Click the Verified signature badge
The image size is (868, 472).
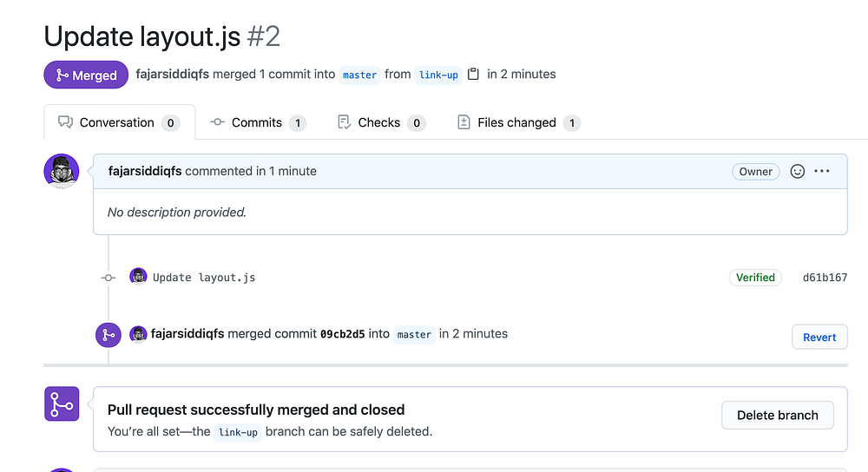(755, 278)
